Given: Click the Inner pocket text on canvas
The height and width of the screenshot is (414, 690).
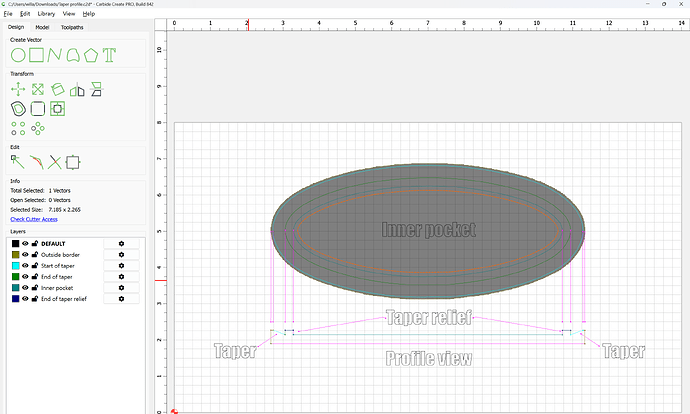Looking at the screenshot, I should point(428,229).
